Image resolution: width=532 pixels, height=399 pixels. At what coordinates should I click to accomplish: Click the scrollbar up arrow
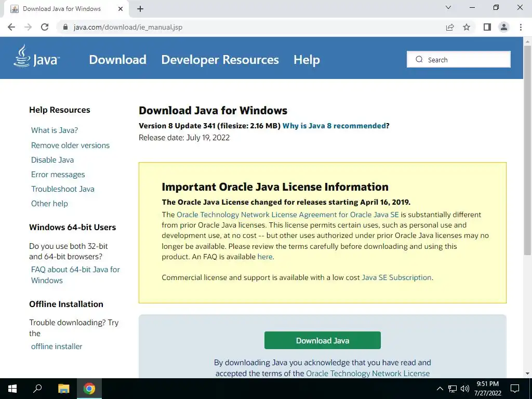pos(527,41)
